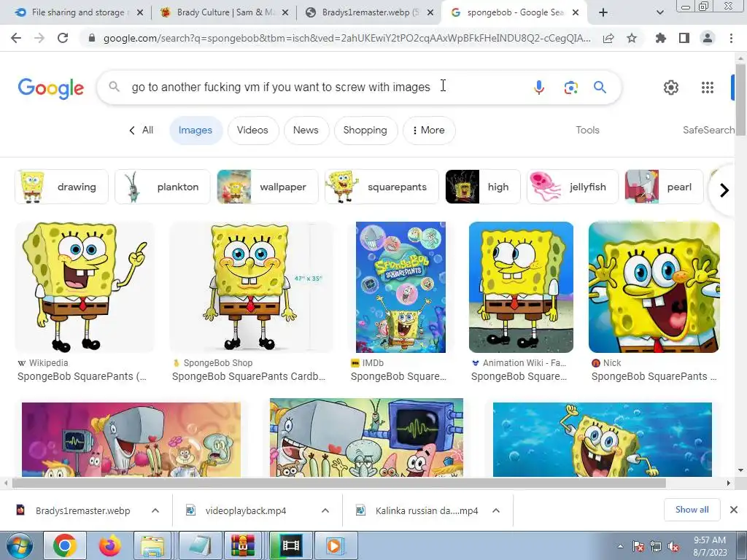Image resolution: width=747 pixels, height=560 pixels.
Task: Close the Bradys1remaster.webp tab
Action: click(x=430, y=13)
